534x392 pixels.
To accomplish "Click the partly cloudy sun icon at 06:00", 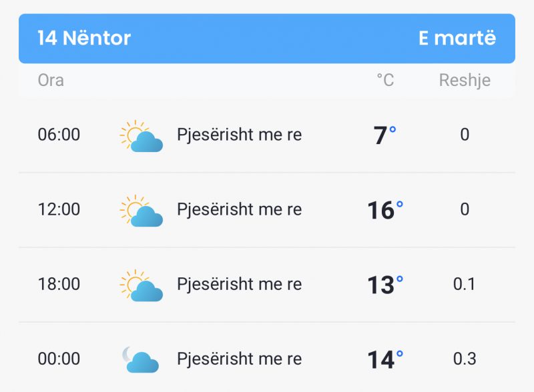I will tap(141, 136).
